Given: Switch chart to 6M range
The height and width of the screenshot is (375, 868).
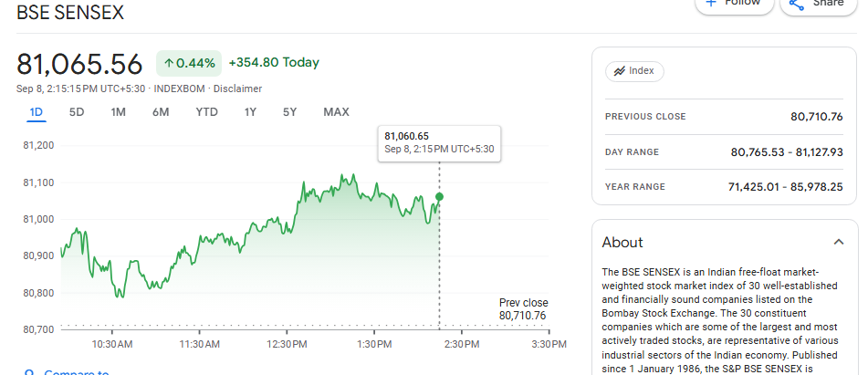Looking at the screenshot, I should tap(161, 112).
